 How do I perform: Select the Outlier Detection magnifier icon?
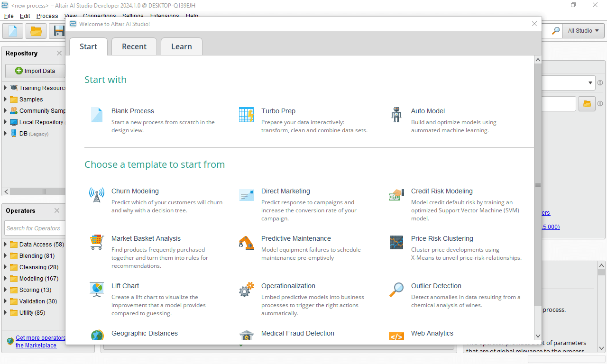[x=396, y=290]
